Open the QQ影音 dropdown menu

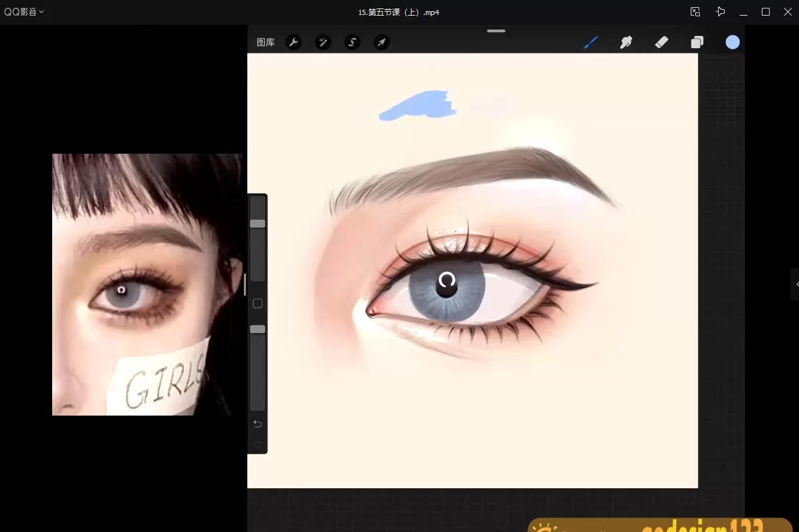(23, 11)
